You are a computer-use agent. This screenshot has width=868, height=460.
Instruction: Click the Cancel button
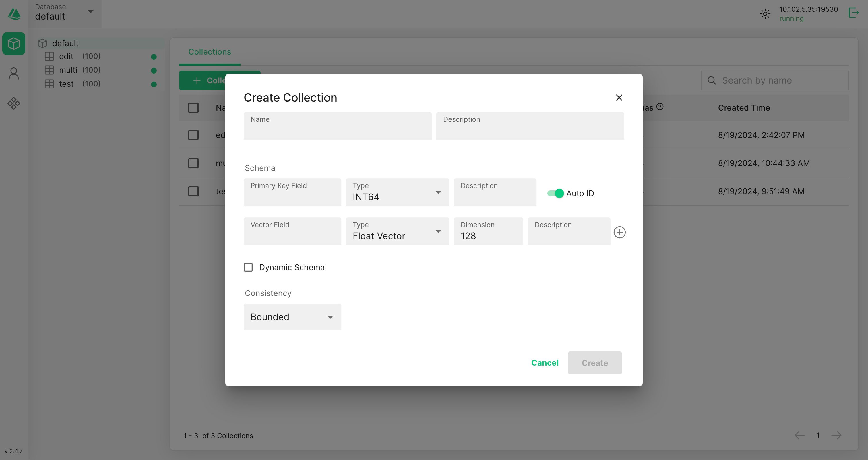545,362
